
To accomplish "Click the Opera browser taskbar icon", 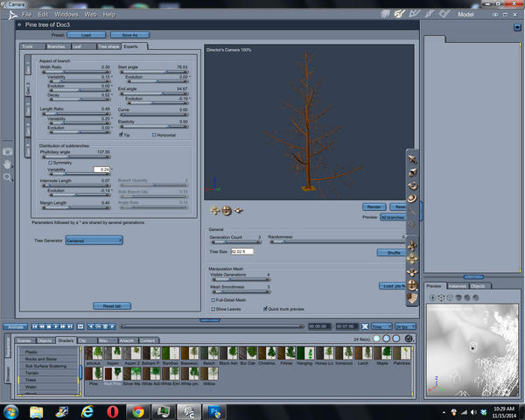I will pos(113,410).
